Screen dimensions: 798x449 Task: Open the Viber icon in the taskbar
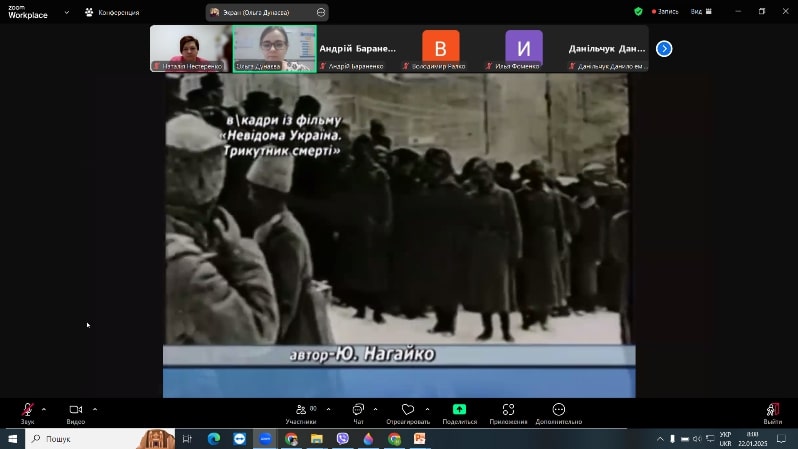[x=343, y=439]
